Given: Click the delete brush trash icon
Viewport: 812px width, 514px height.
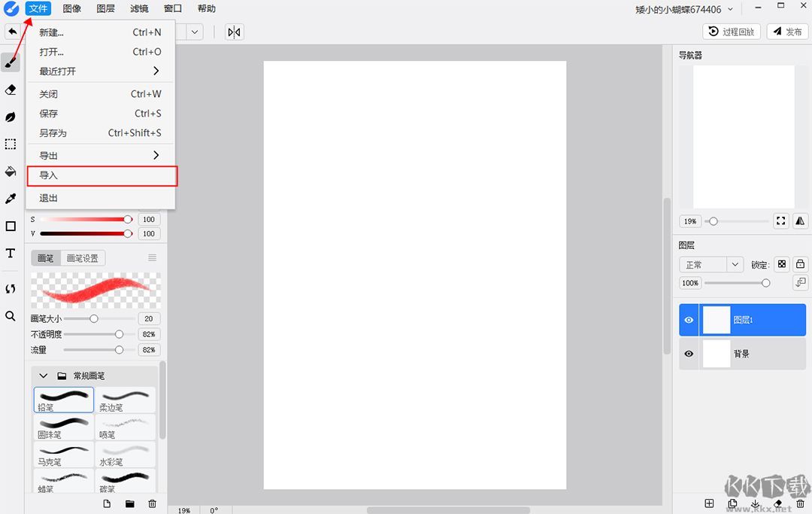Looking at the screenshot, I should point(152,503).
